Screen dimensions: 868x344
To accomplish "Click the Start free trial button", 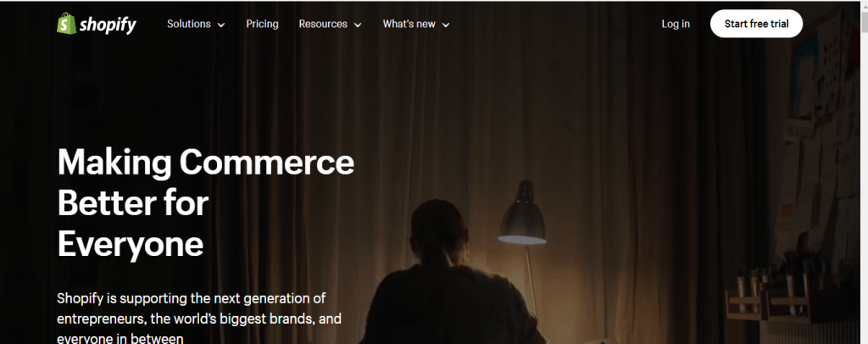I will coord(756,24).
